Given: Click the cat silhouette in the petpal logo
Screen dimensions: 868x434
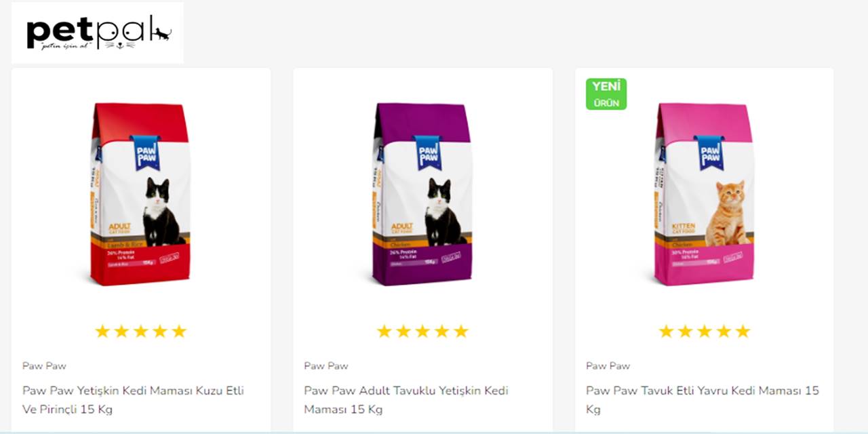Looking at the screenshot, I should 161,32.
